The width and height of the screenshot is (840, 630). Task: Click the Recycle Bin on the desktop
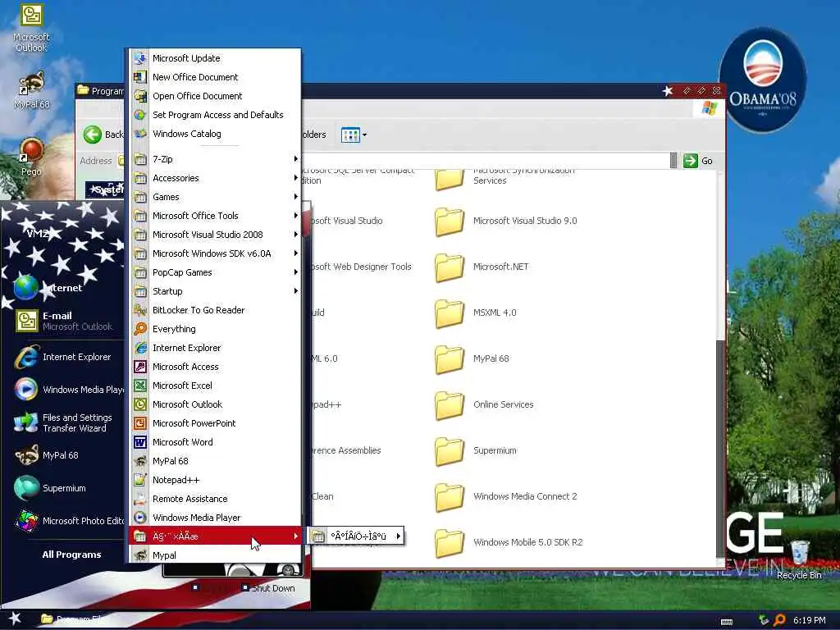coord(799,559)
